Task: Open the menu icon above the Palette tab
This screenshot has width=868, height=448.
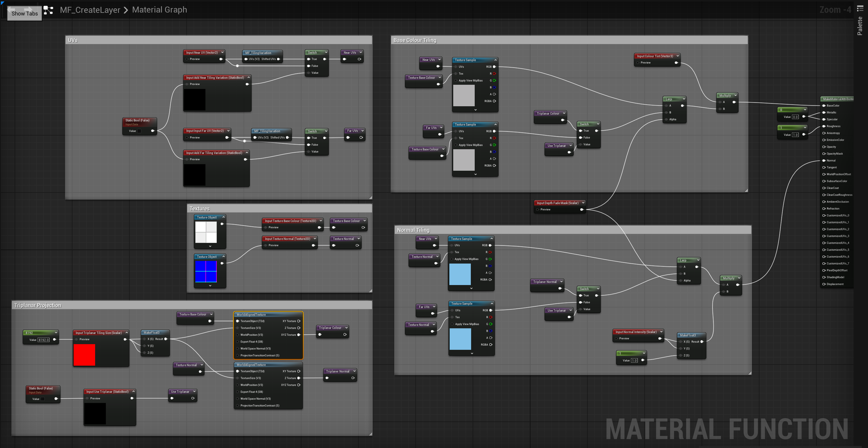Action: (860, 8)
